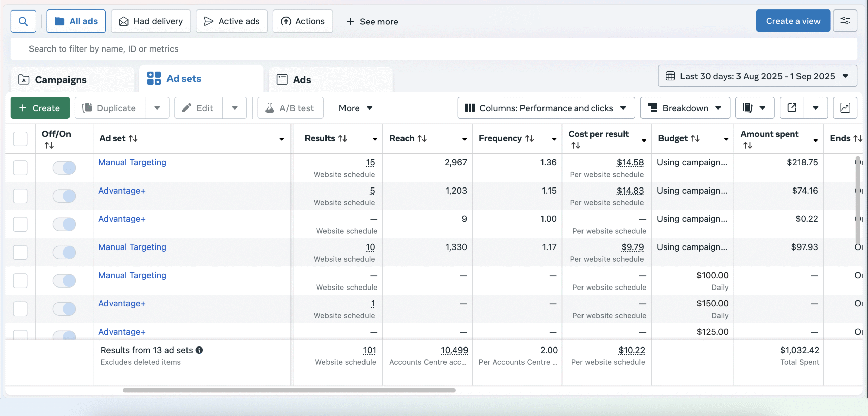Screen dimensions: 868x416
Task: Switch to the Campaigns tab
Action: point(61,80)
